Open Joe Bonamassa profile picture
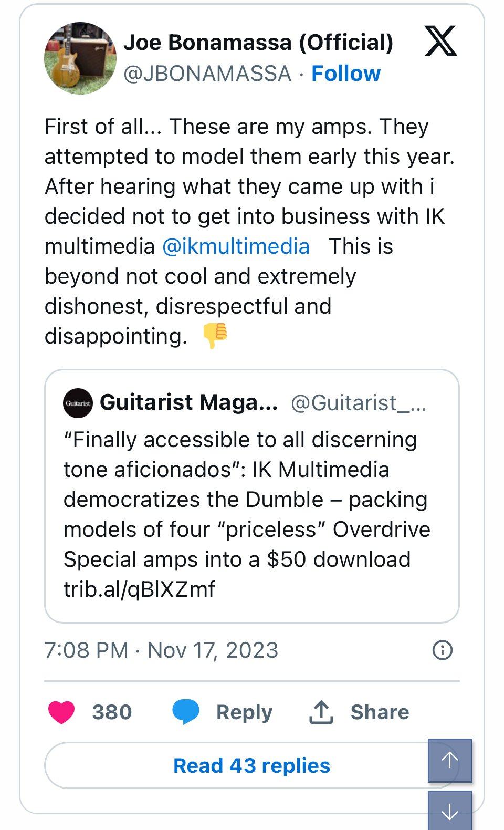 pyautogui.click(x=80, y=58)
